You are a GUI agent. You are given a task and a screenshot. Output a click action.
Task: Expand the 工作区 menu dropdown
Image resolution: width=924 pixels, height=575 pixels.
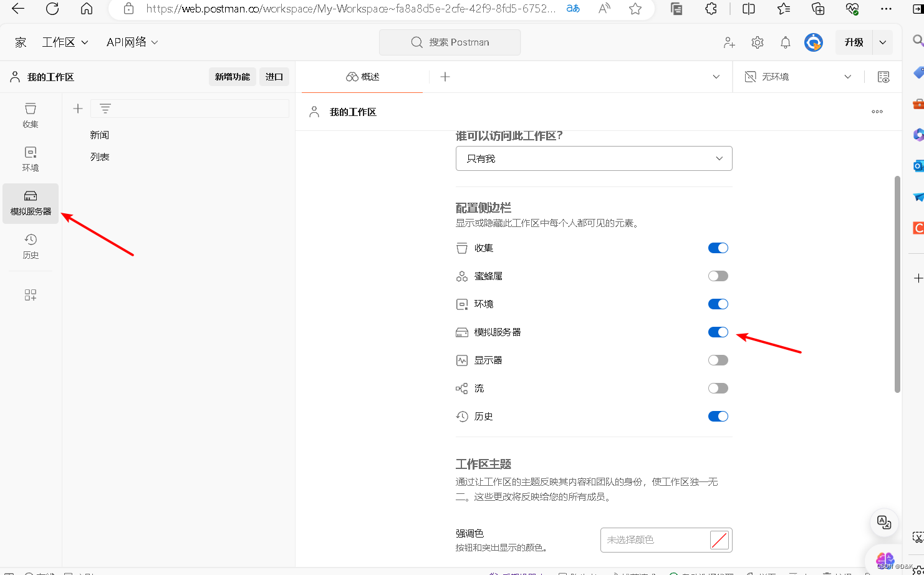(65, 42)
